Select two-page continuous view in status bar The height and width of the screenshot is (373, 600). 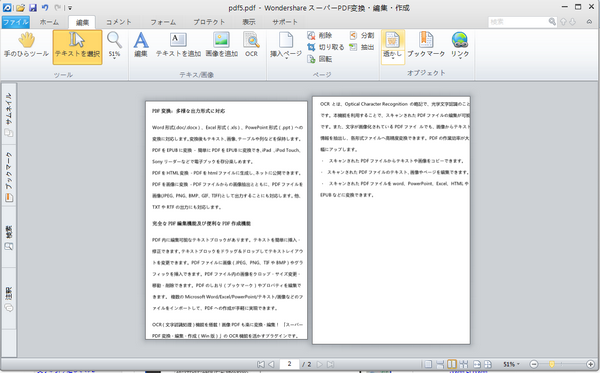click(463, 364)
